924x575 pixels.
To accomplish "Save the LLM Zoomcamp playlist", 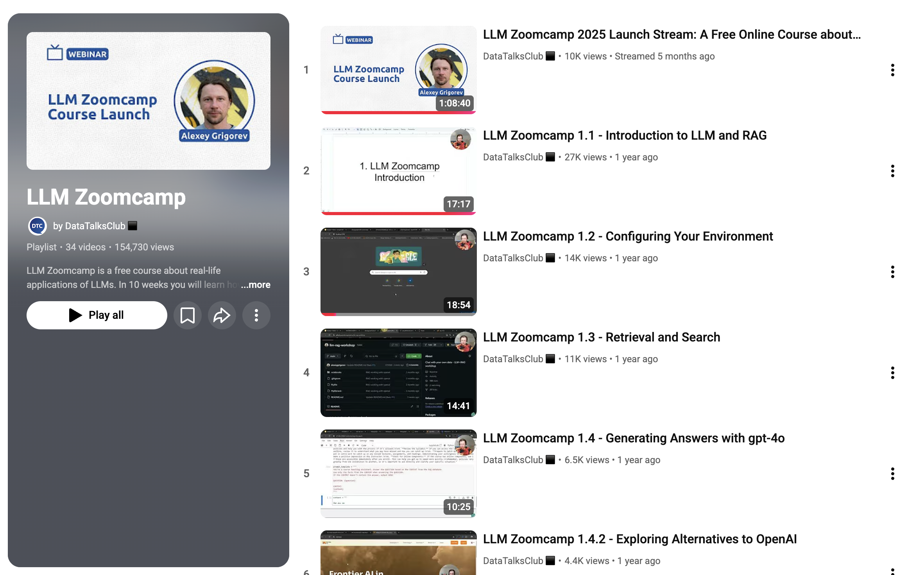I will pos(188,315).
